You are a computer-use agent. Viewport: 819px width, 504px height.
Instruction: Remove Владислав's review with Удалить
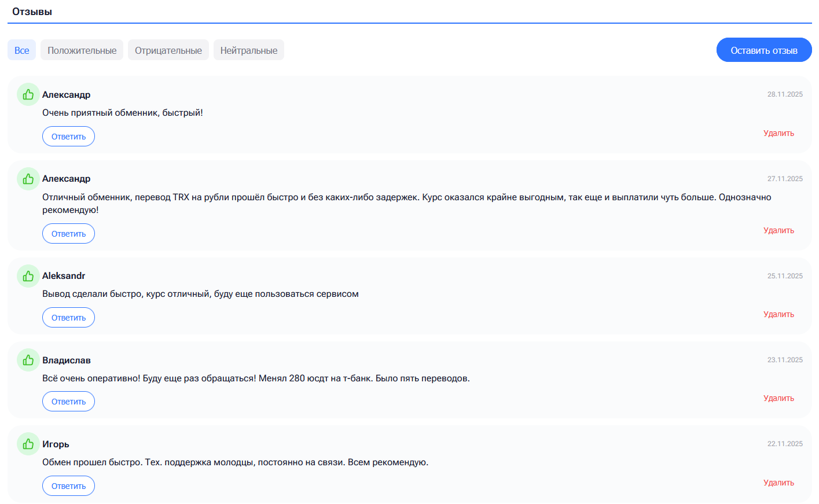click(778, 399)
